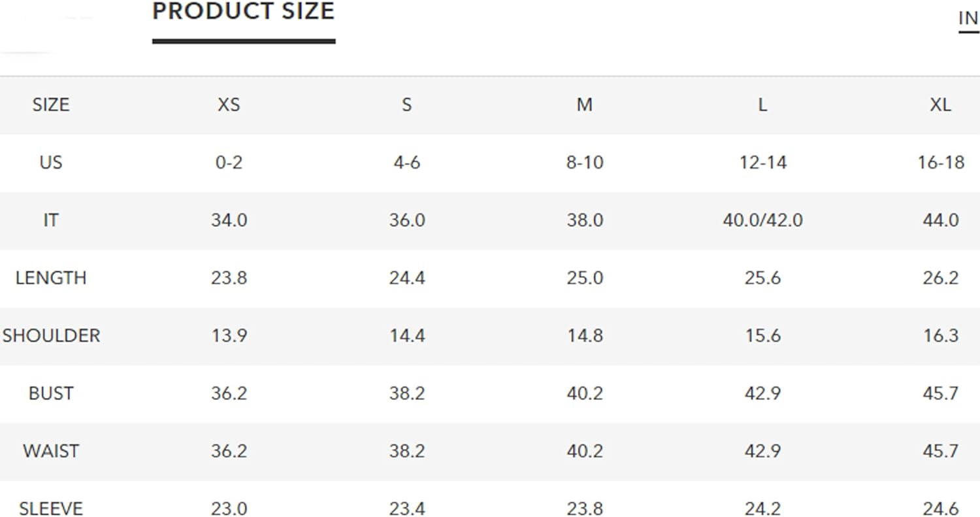
Task: Click the L shoulder value 15.6
Action: (762, 335)
